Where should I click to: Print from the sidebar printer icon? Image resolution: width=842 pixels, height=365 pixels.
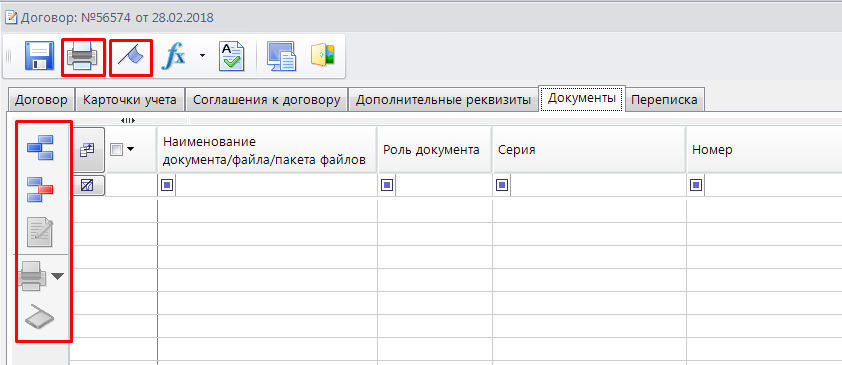coord(33,276)
